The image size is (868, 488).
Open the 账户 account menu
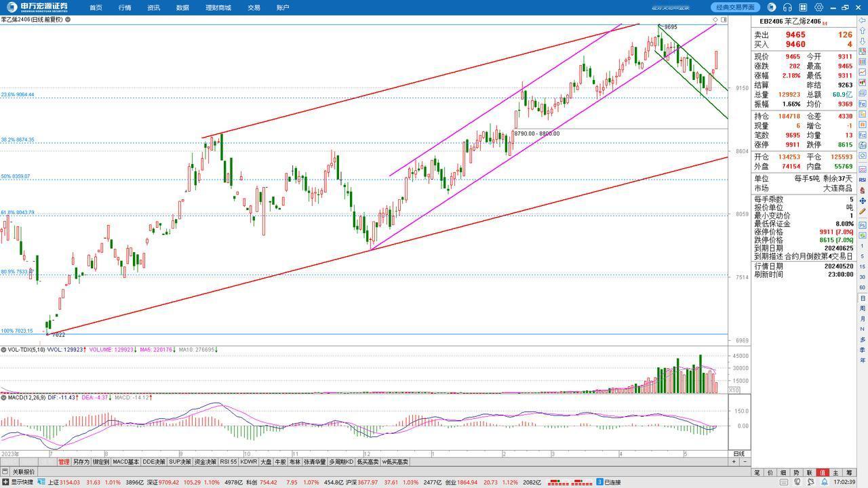pyautogui.click(x=283, y=7)
